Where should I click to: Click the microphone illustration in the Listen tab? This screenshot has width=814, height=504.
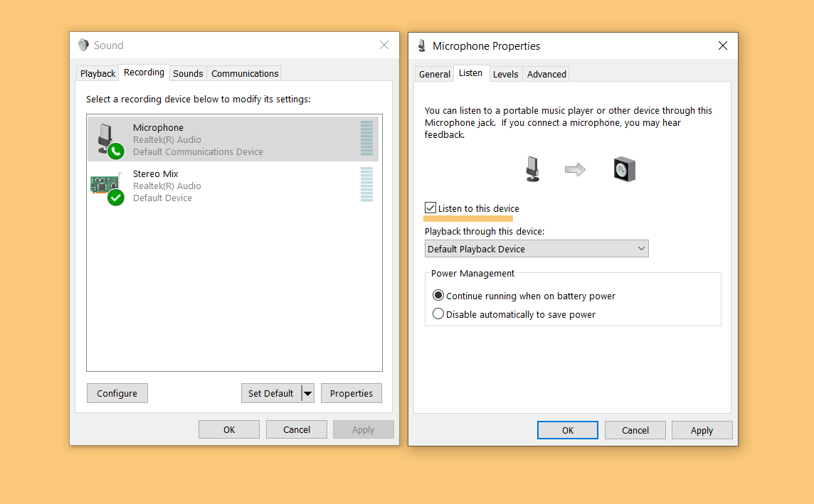533,169
